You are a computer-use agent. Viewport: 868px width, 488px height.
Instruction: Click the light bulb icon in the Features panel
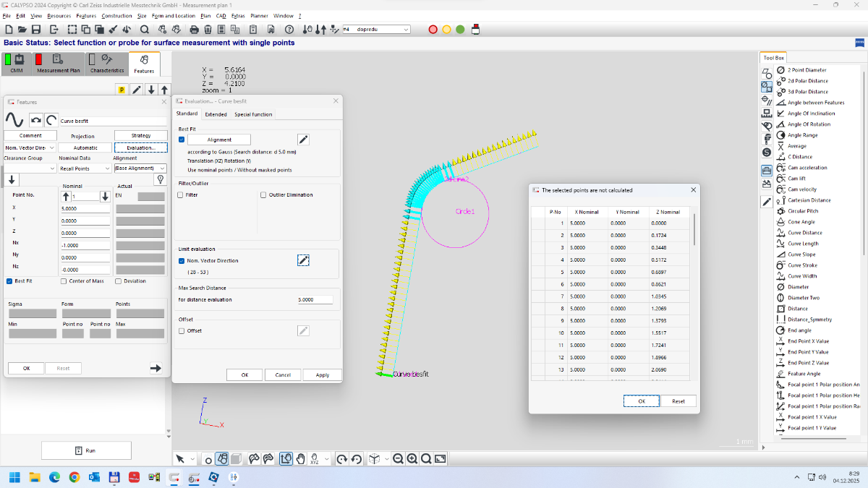(x=161, y=179)
